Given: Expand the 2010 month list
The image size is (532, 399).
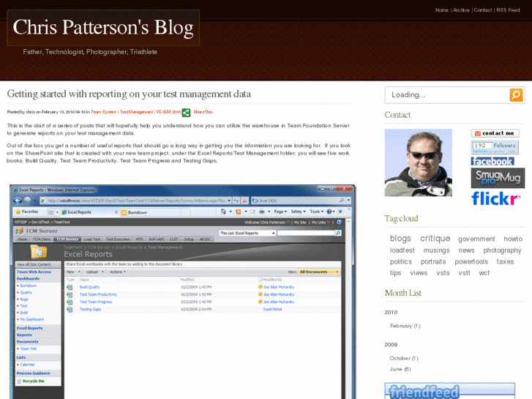Looking at the screenshot, I should coord(391,313).
